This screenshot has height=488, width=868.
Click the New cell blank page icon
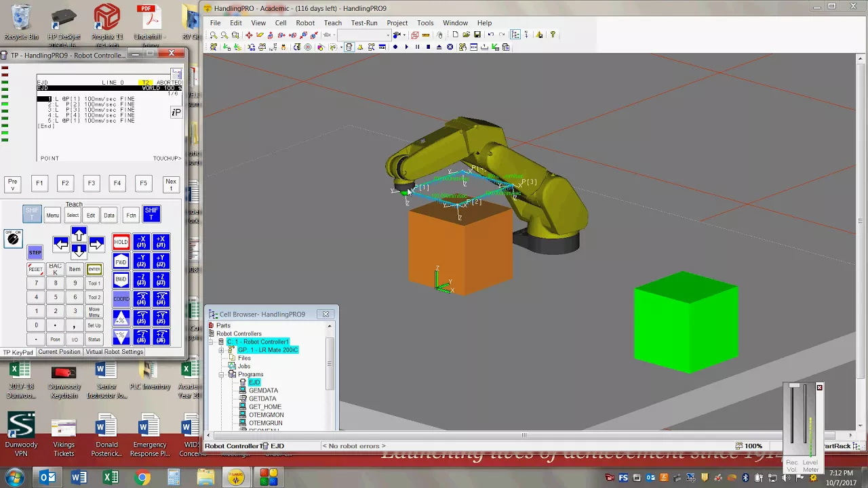(455, 35)
